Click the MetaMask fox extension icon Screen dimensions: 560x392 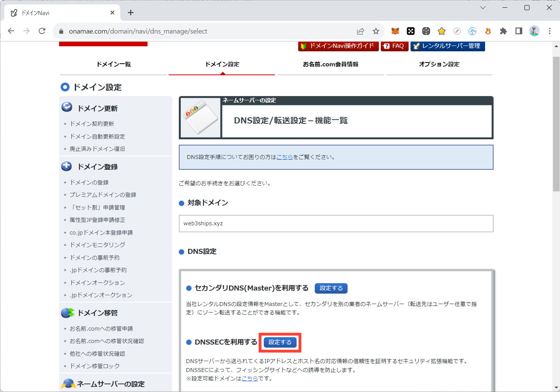[x=395, y=31]
